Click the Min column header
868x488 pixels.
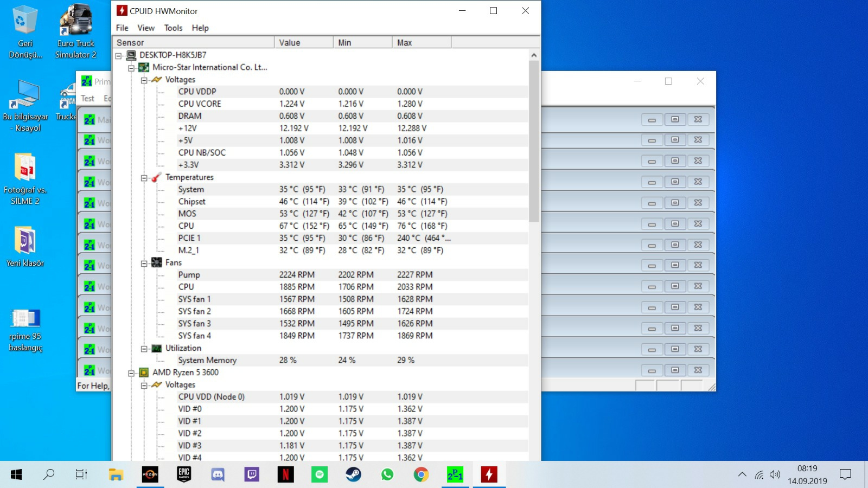[x=363, y=42]
